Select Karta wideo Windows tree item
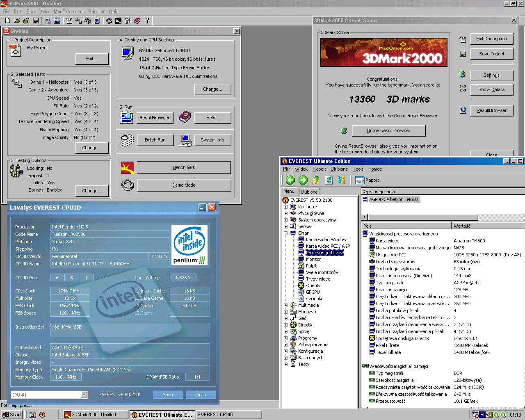Image resolution: width=525 pixels, height=420 pixels. (x=327, y=240)
